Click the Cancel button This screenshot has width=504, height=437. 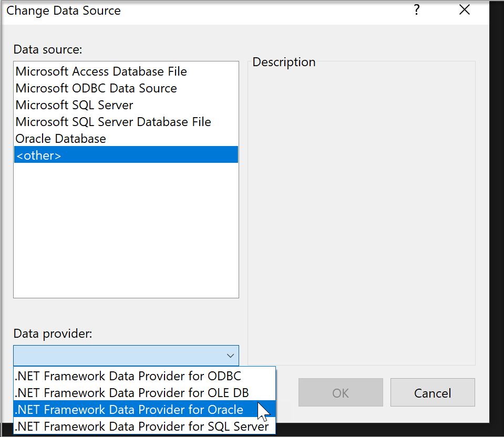432,392
